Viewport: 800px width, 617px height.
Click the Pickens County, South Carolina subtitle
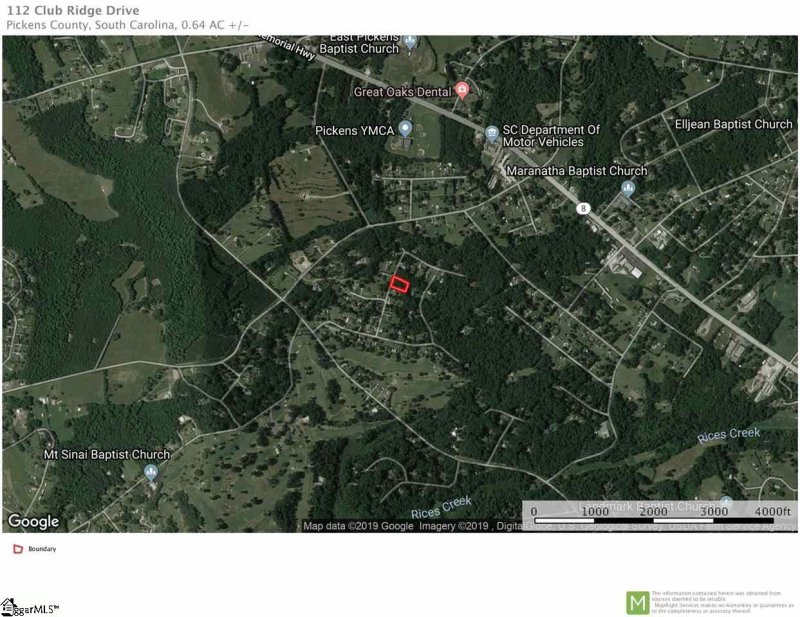coord(90,25)
